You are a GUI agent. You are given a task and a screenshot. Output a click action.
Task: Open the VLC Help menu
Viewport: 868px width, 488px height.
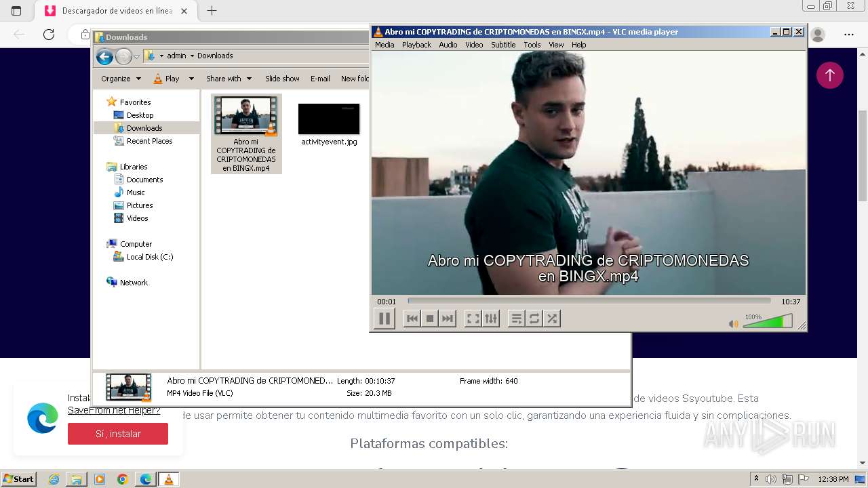pos(578,45)
